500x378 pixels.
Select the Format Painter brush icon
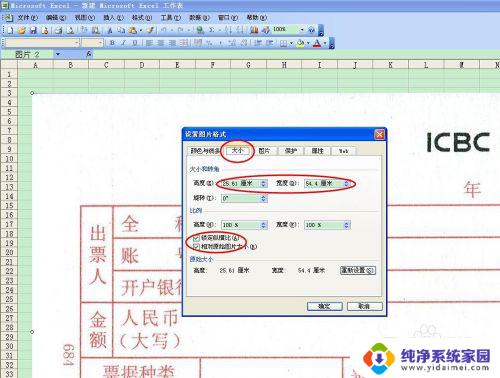point(150,30)
